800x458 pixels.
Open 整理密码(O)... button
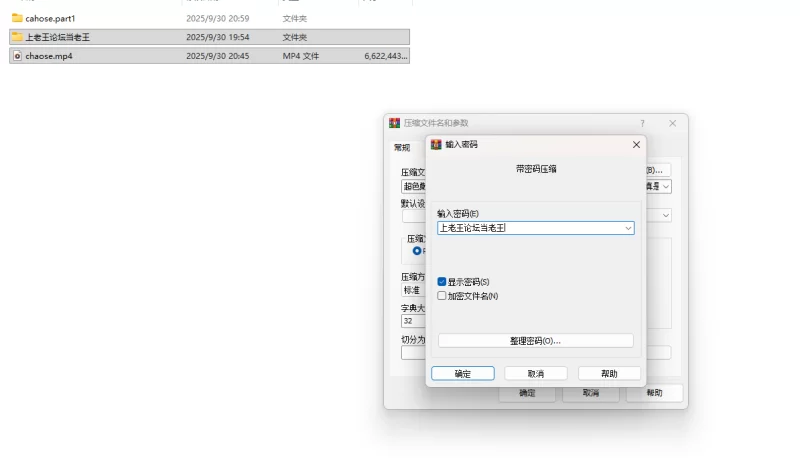tap(536, 341)
